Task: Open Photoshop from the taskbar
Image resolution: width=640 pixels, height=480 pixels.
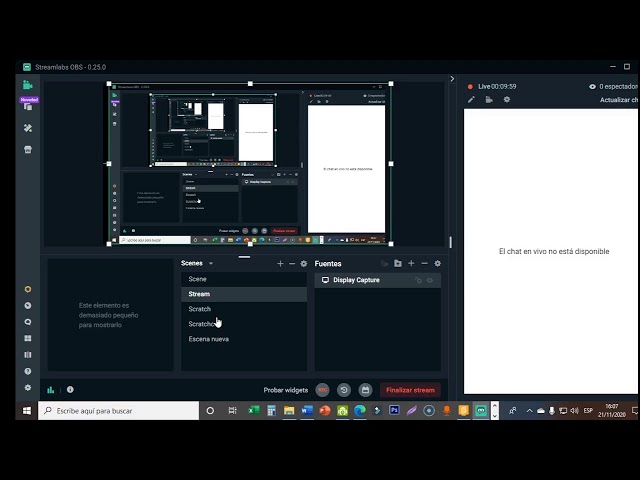Action: pyautogui.click(x=394, y=410)
